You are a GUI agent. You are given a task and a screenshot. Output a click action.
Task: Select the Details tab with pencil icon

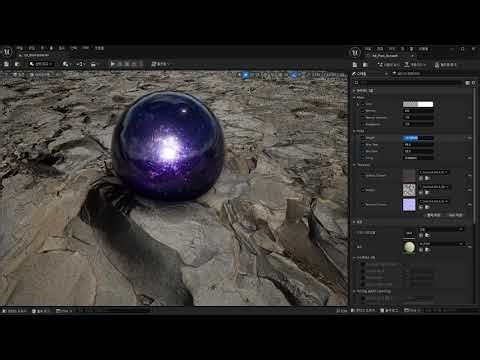pyautogui.click(x=359, y=74)
